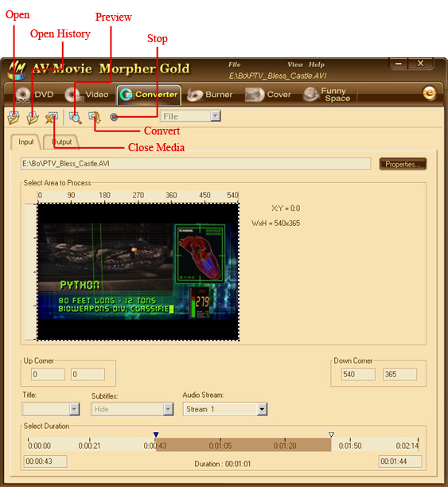Click the start time field 00:00:43

tap(45, 462)
